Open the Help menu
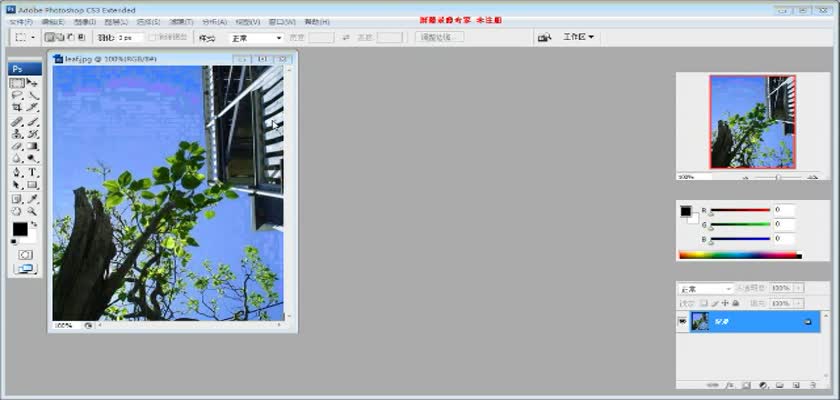 pos(316,21)
